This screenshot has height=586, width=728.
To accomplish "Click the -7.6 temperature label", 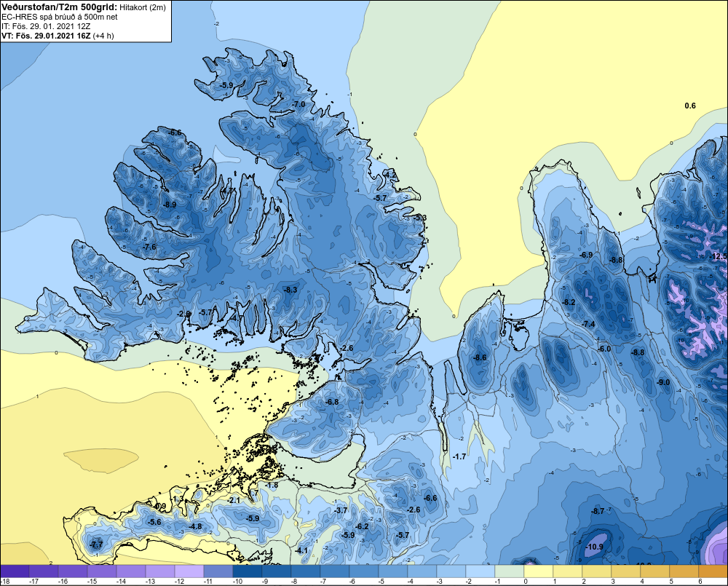I will click(x=149, y=247).
